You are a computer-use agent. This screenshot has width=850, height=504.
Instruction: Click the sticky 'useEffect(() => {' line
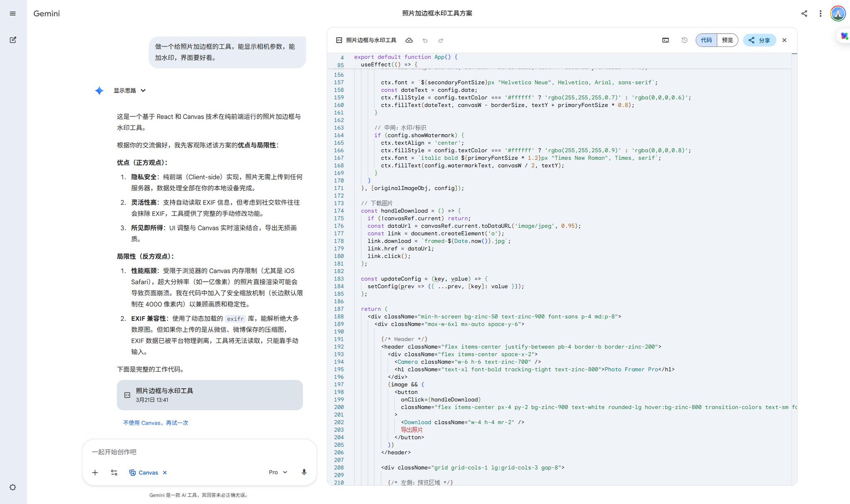389,65
